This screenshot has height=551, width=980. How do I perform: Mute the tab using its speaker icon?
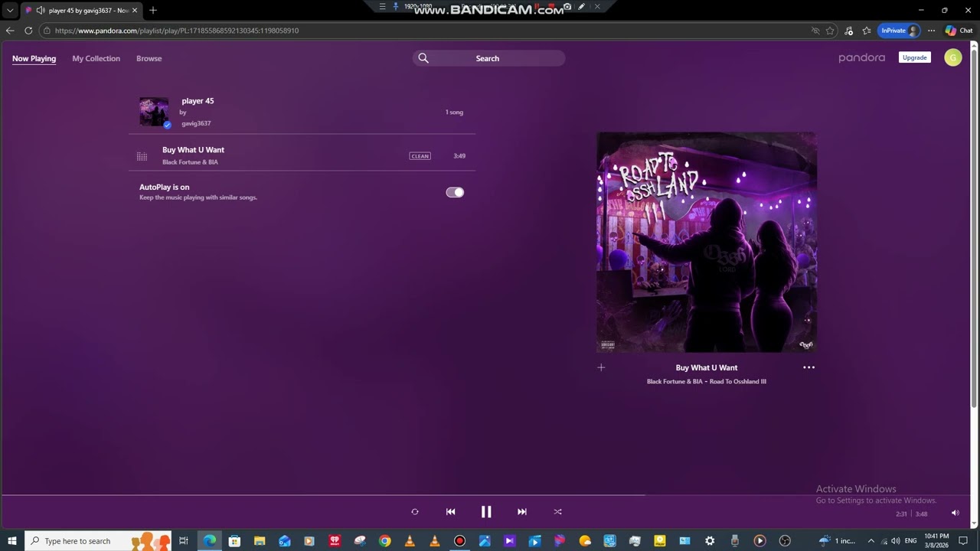(x=40, y=11)
